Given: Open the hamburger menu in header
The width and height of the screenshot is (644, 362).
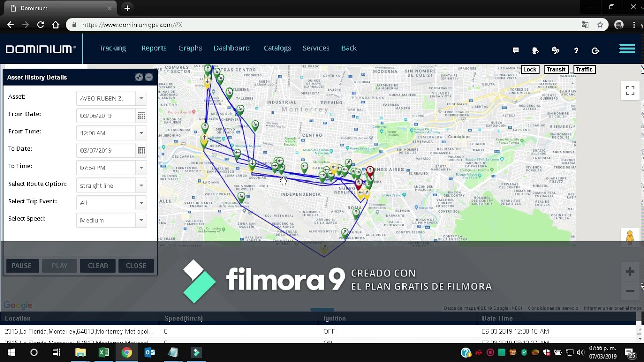Looking at the screenshot, I should tap(627, 49).
